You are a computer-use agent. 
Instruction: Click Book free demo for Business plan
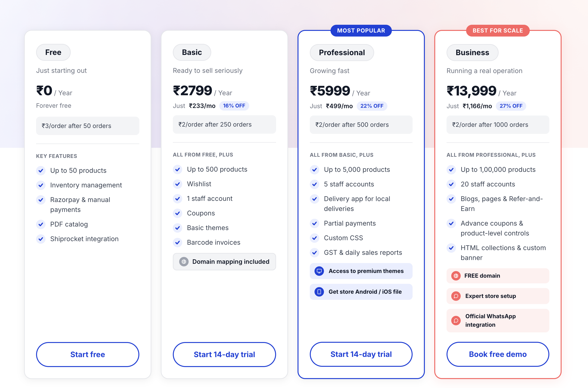tap(498, 354)
